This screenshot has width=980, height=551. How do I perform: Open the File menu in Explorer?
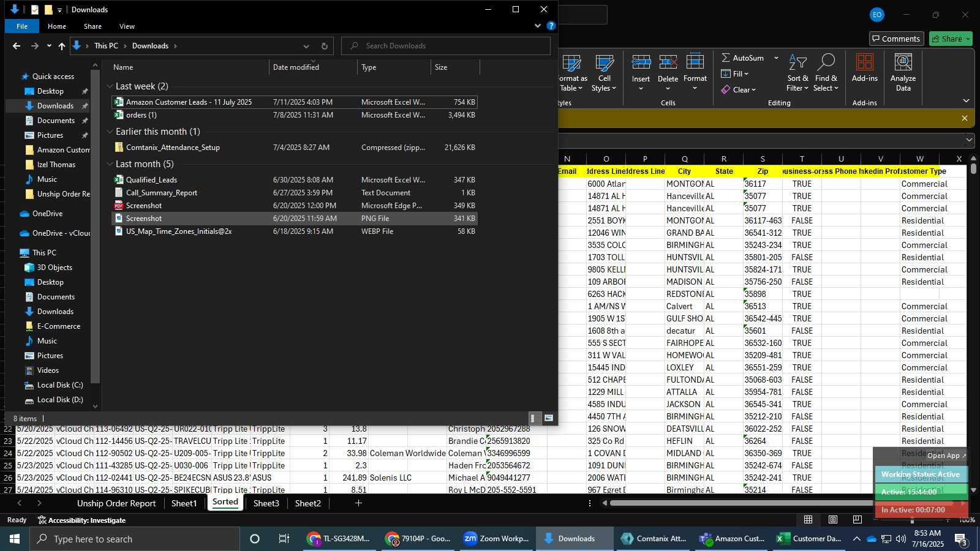coord(22,26)
